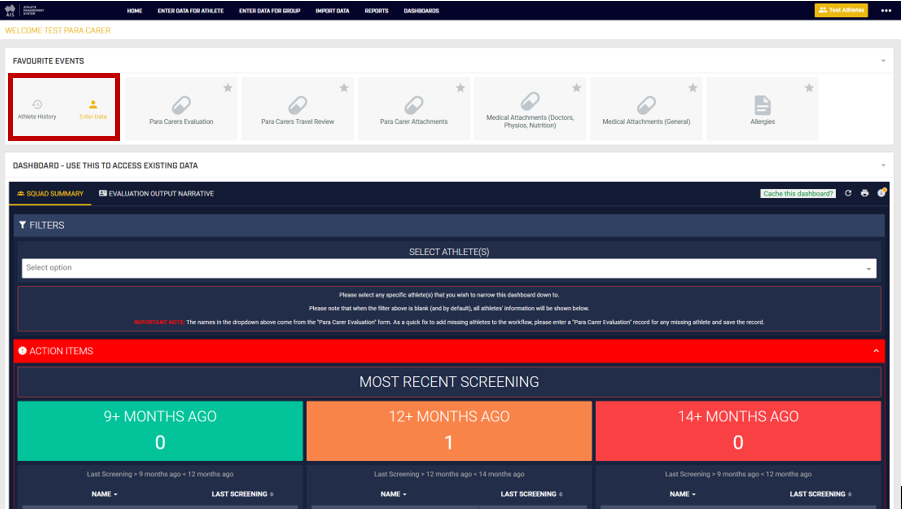
Task: Open the three-dots more menu
Action: point(886,10)
